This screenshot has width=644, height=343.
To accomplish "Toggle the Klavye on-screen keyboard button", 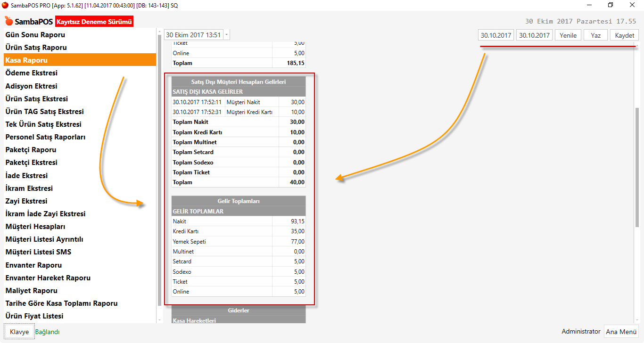I will (19, 332).
